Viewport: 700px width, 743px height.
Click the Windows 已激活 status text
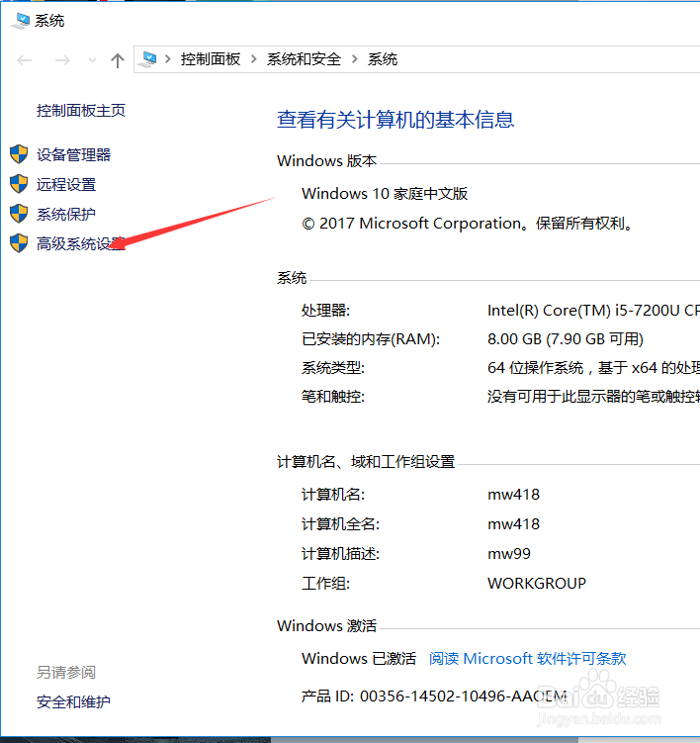point(359,658)
